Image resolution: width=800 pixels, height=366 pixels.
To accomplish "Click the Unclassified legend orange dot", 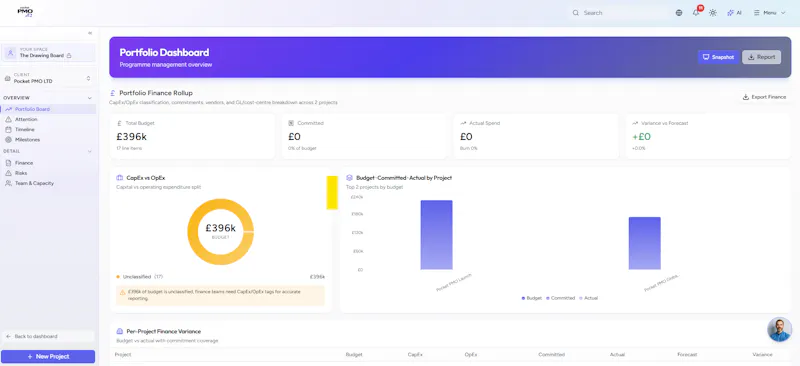I will [x=118, y=277].
